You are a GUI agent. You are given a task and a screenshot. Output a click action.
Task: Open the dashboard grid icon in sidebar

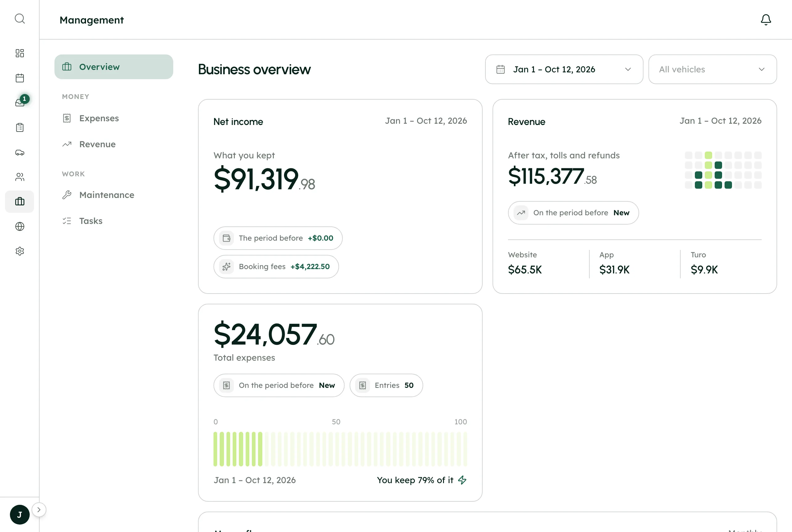pyautogui.click(x=20, y=53)
